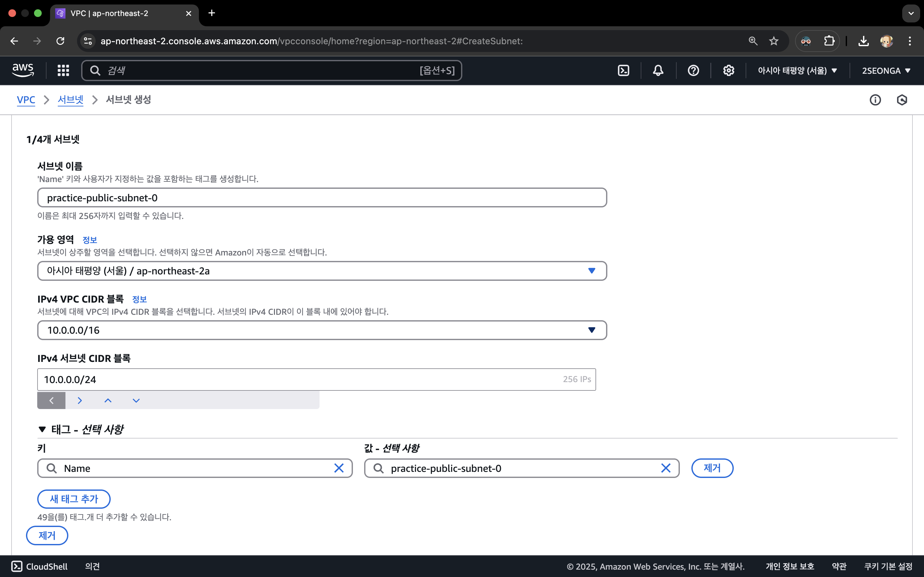
Task: Open CloudShell from top navigation icon
Action: tap(623, 71)
